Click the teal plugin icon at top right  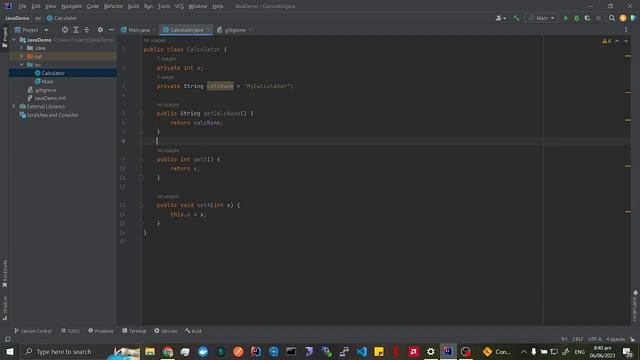point(633,18)
